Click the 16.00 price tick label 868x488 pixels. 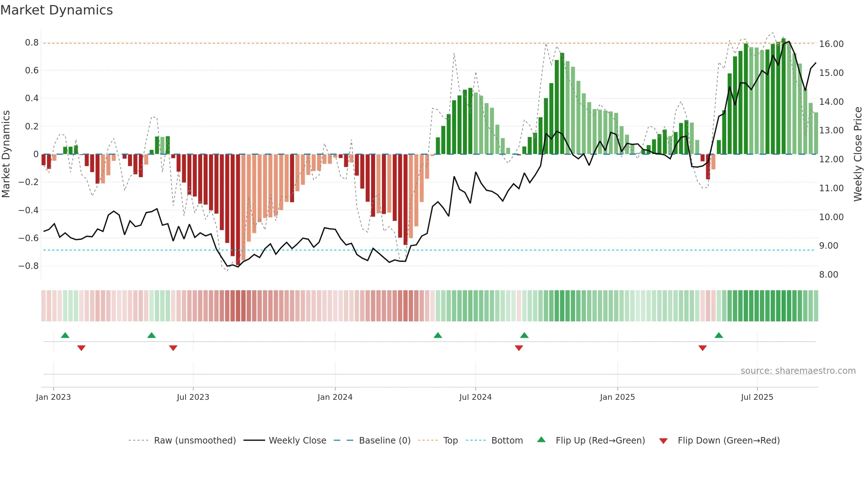tap(831, 44)
